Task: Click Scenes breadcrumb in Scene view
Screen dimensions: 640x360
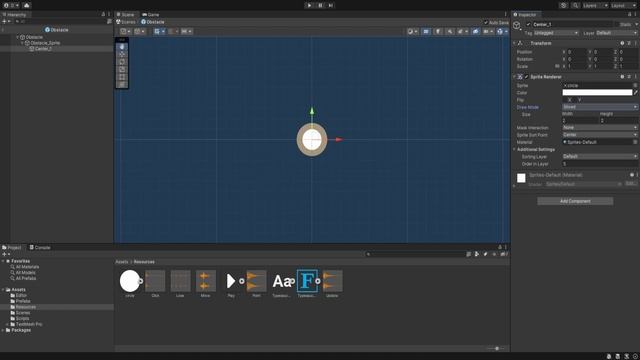Action: point(126,22)
